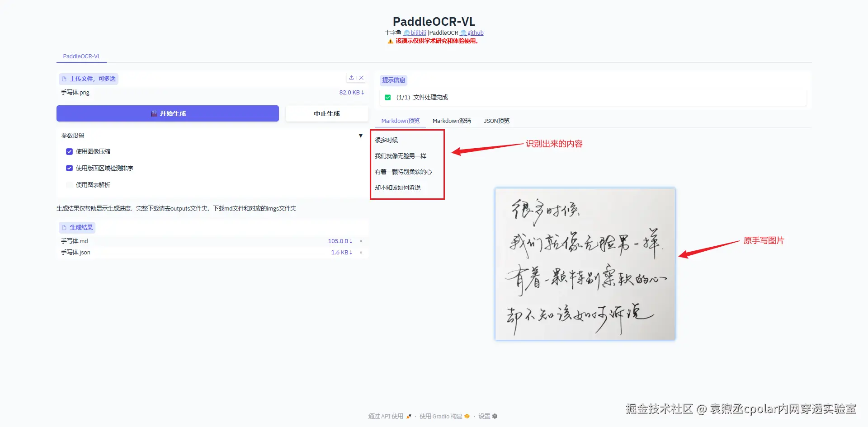The width and height of the screenshot is (868, 427).
Task: Click the 手写体.json file name
Action: (x=75, y=253)
